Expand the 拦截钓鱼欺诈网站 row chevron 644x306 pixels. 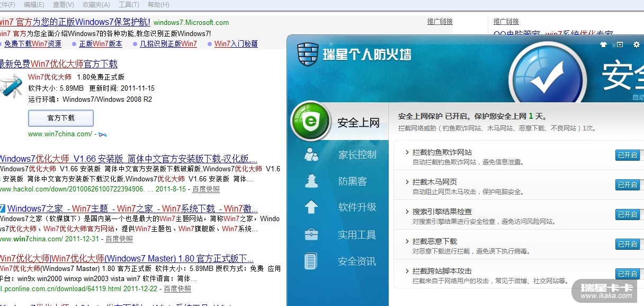(x=407, y=152)
